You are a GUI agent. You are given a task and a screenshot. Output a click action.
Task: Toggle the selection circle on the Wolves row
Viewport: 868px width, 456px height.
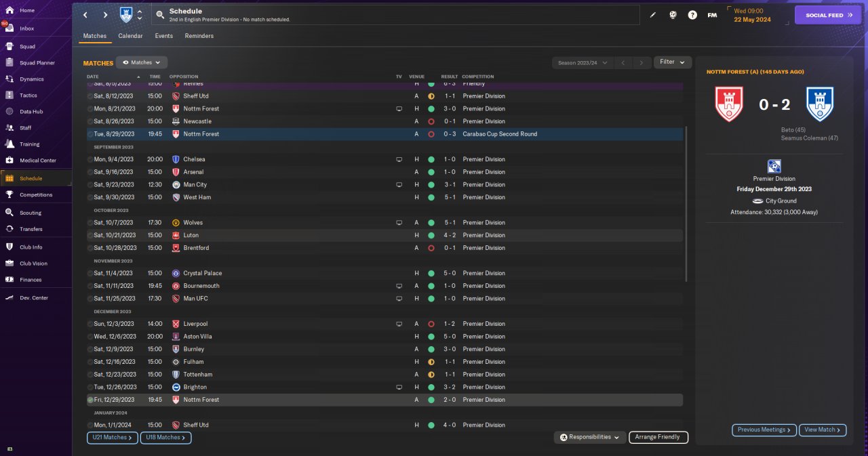(90, 222)
